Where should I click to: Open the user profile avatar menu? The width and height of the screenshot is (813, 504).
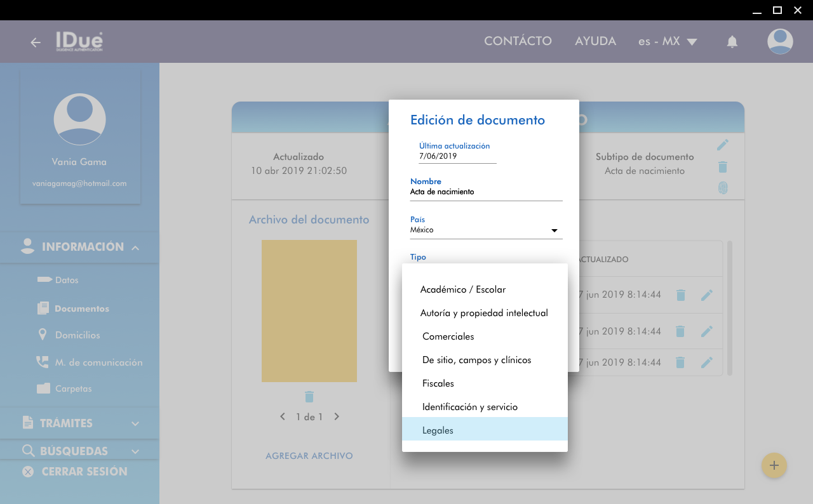coord(779,42)
